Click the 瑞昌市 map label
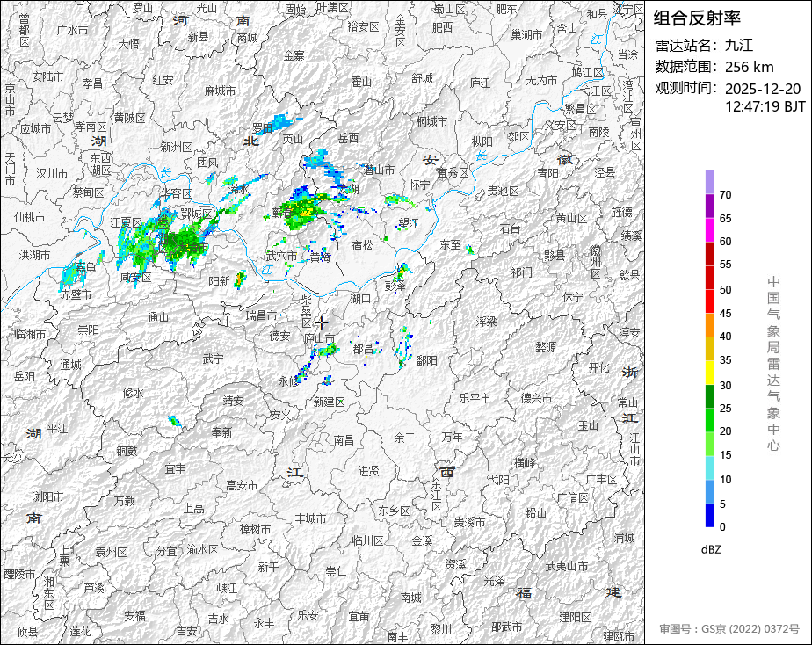The width and height of the screenshot is (812, 645). pyautogui.click(x=261, y=315)
